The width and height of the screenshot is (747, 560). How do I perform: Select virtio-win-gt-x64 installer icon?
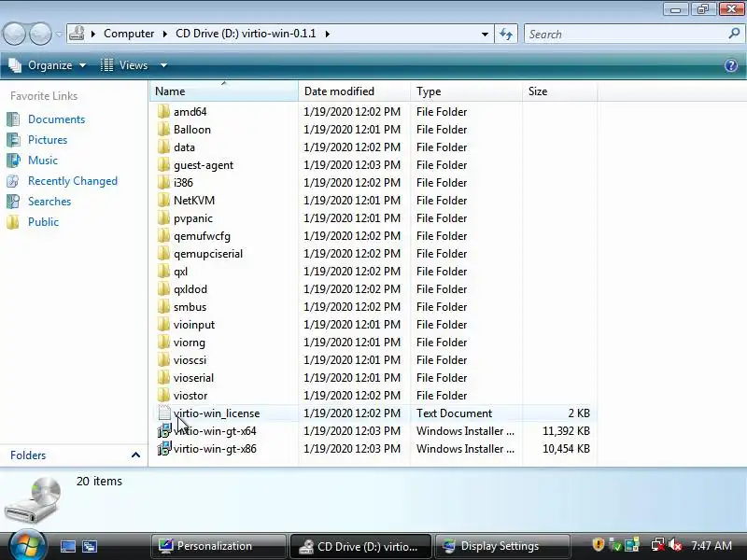[x=164, y=431]
